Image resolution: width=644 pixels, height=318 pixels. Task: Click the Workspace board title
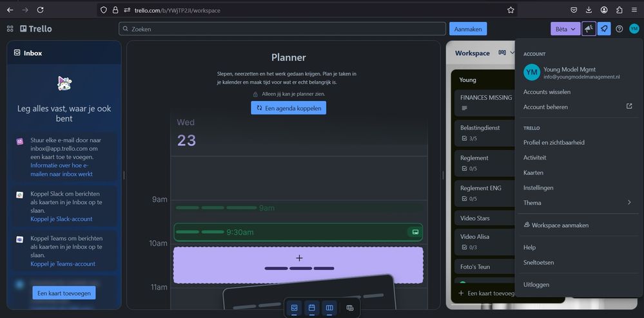click(x=473, y=53)
